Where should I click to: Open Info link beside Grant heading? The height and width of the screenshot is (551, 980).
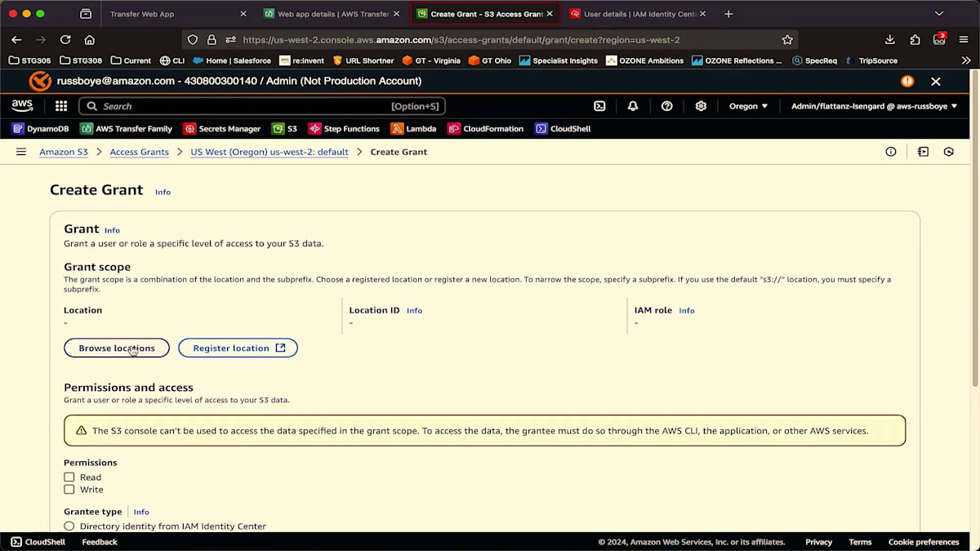pyautogui.click(x=112, y=230)
